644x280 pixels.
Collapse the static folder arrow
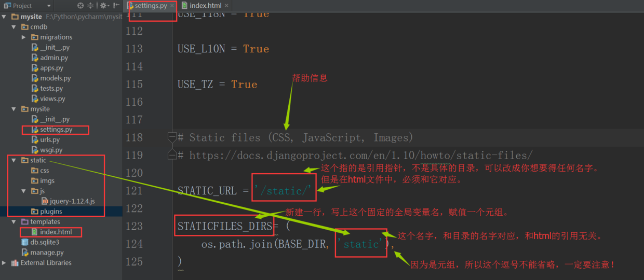point(14,160)
